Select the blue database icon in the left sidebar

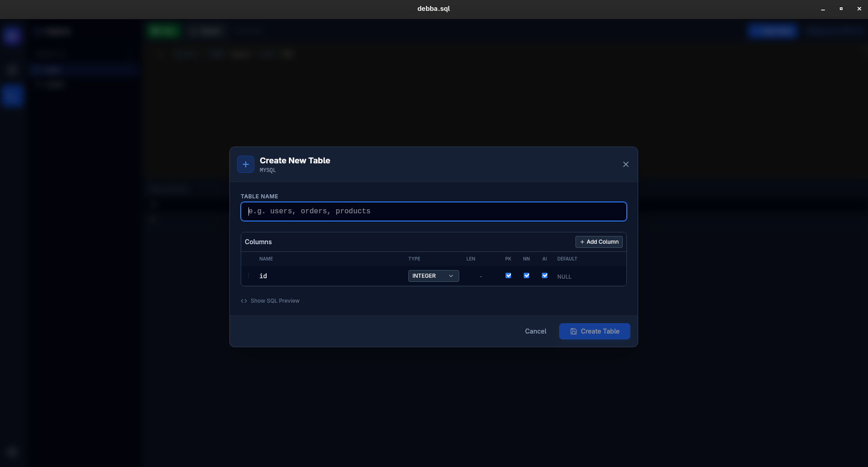[12, 96]
